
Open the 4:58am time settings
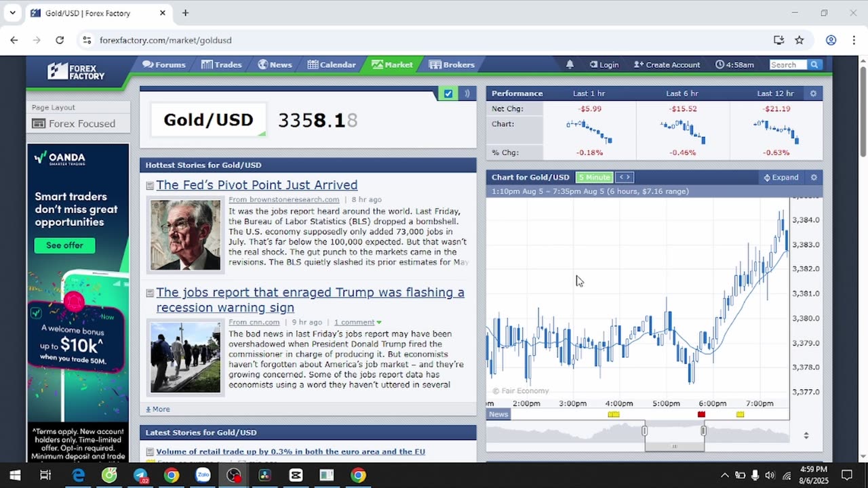click(734, 64)
